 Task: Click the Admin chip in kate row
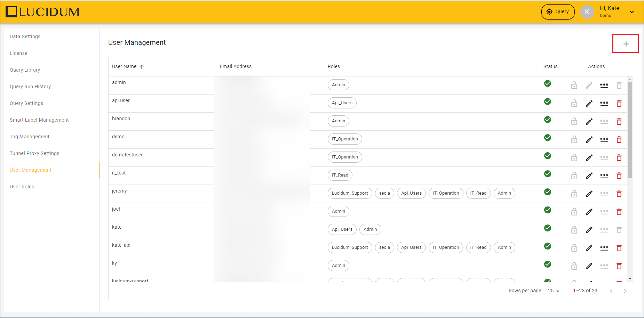click(x=370, y=229)
